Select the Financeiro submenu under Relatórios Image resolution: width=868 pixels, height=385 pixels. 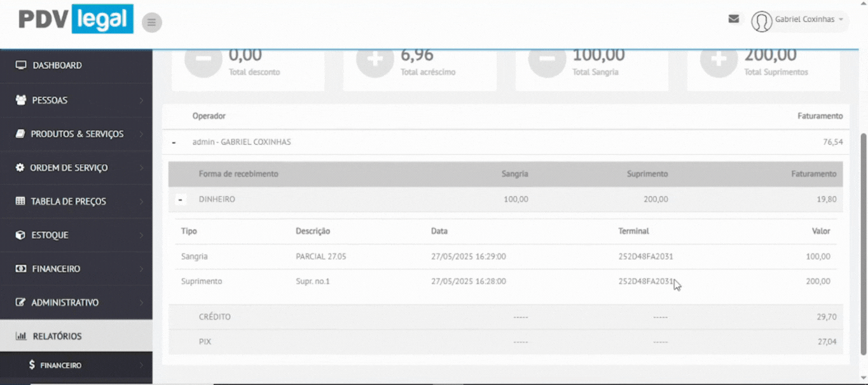[60, 365]
